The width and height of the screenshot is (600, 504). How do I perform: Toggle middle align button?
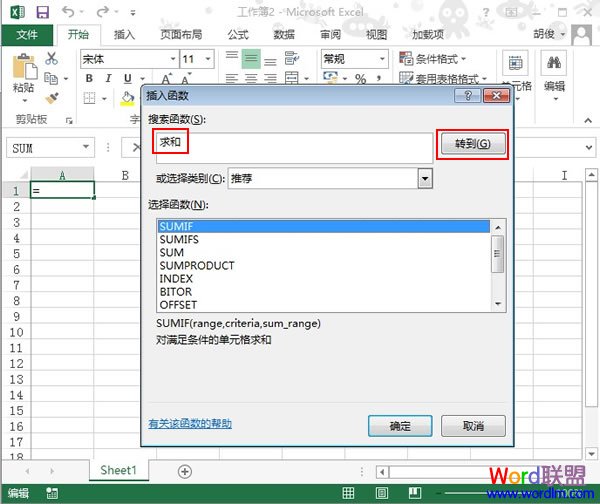coord(251,59)
